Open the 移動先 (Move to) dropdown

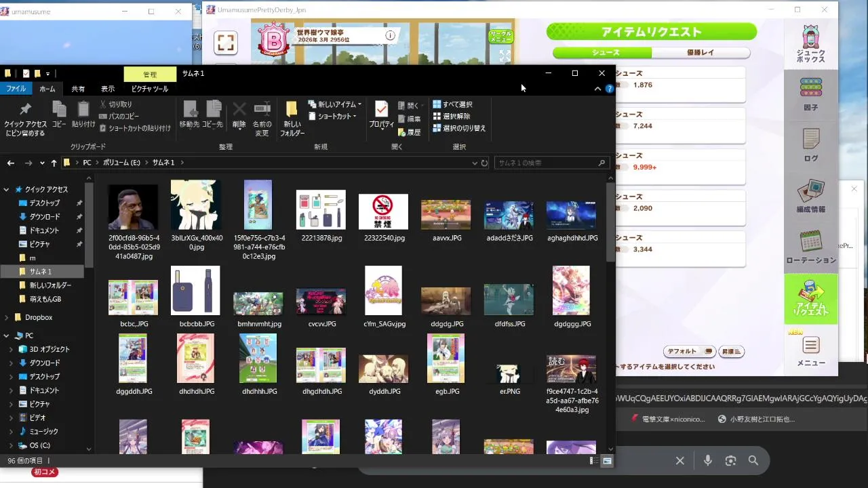coord(189,115)
